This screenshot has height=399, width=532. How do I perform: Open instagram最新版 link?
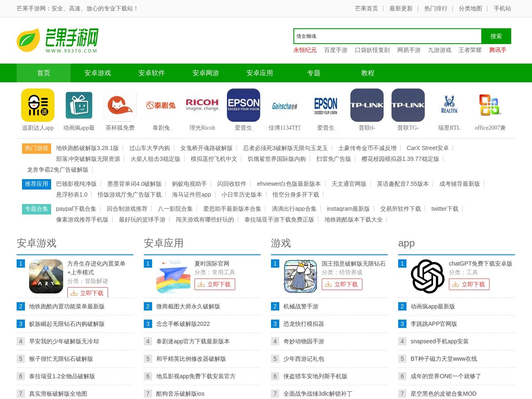(x=348, y=209)
